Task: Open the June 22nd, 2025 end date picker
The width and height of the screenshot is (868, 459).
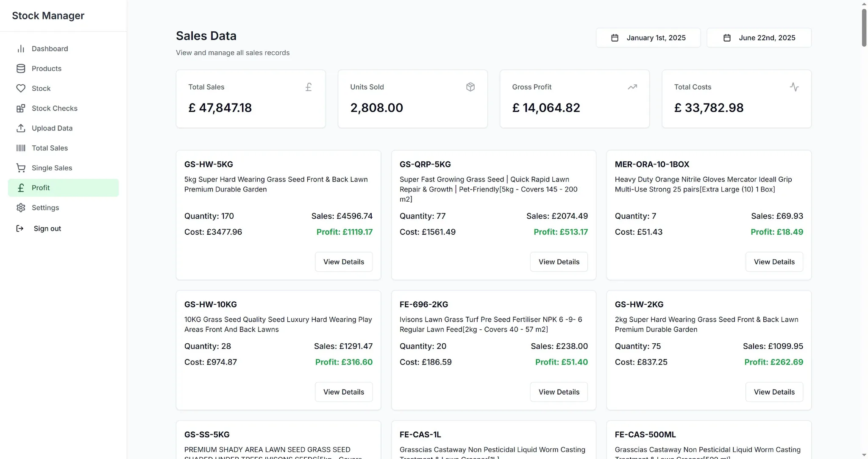Action: (759, 38)
